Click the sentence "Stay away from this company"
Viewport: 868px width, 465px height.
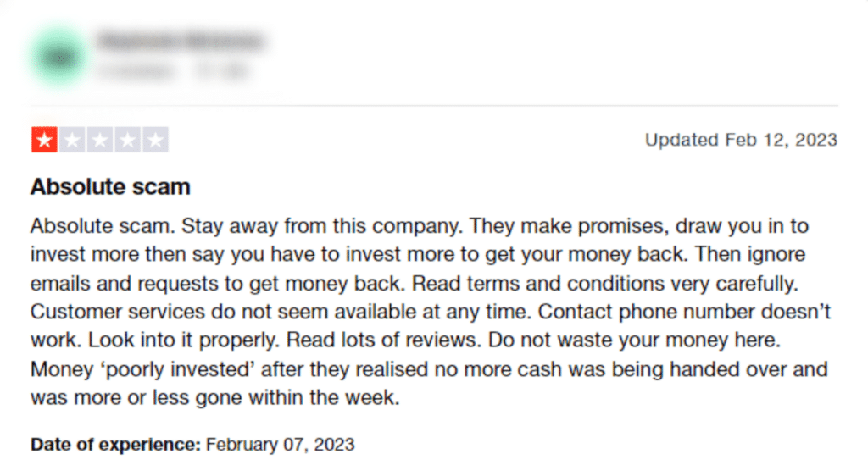point(321,226)
